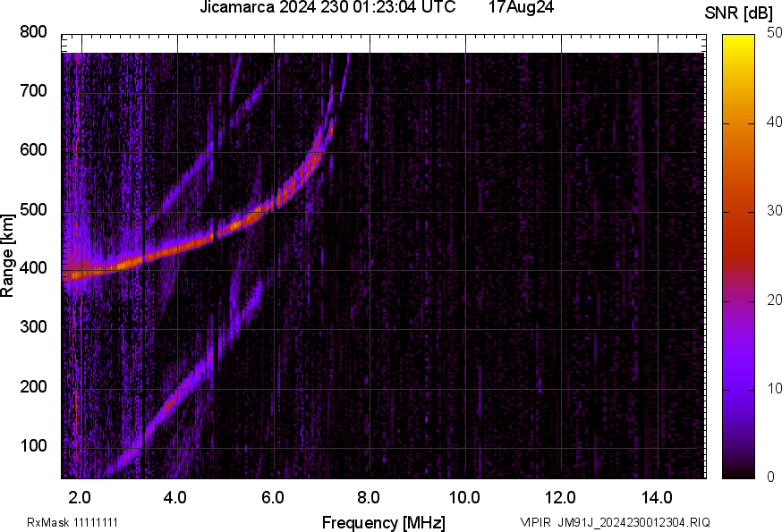The image size is (782, 532).
Task: Click the colorbar tick value 30
Action: [x=774, y=210]
